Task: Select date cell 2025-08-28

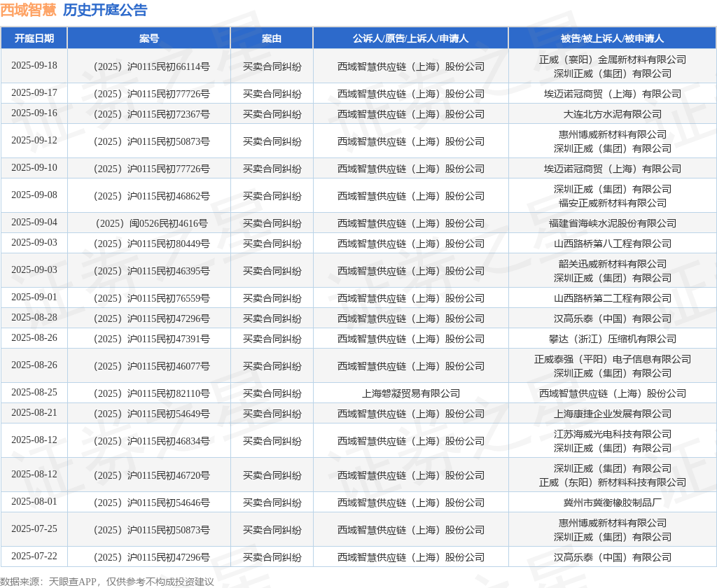Action: (34, 317)
